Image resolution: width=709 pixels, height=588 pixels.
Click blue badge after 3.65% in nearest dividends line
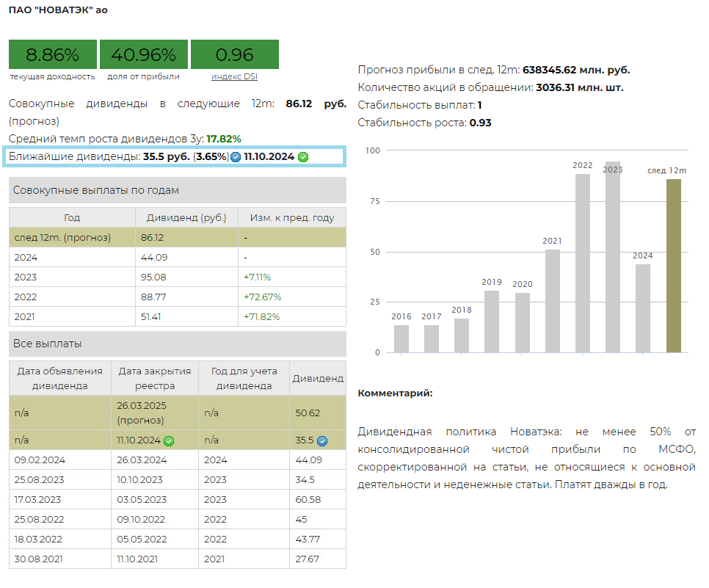236,157
